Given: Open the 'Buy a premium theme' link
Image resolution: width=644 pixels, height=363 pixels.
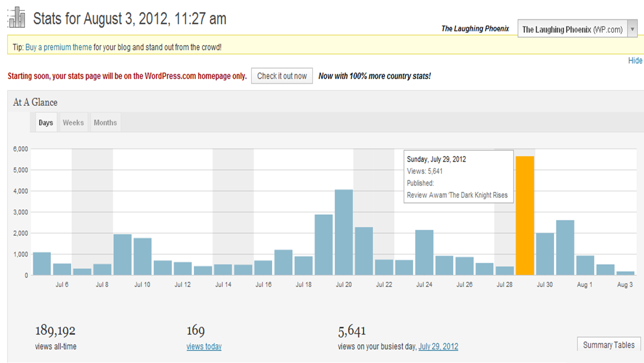Looking at the screenshot, I should [x=59, y=48].
